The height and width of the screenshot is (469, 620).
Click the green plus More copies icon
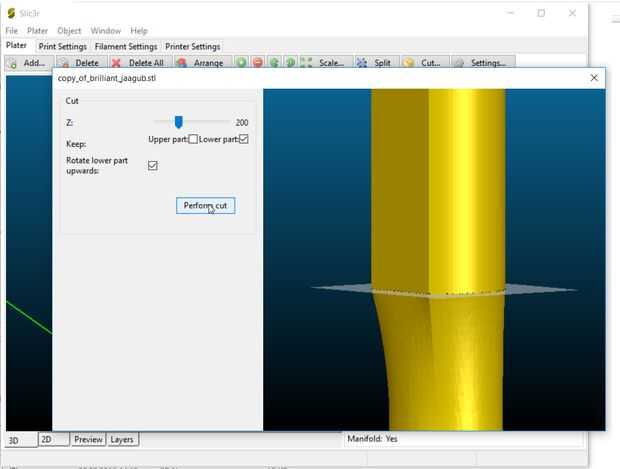(242, 62)
